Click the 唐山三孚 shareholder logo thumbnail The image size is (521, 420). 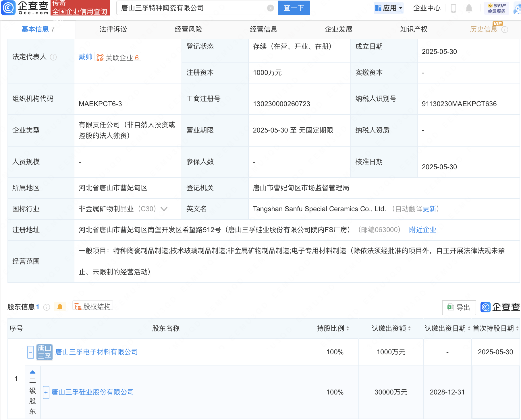click(x=44, y=352)
